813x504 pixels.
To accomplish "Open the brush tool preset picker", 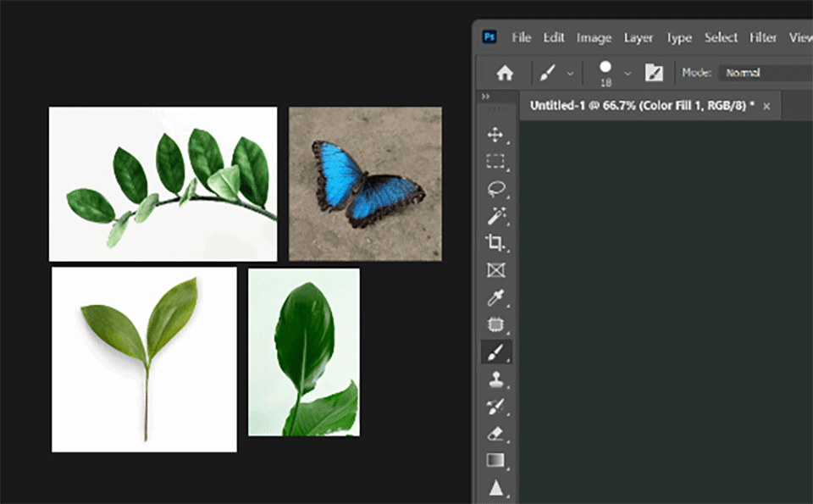I will (x=548, y=73).
